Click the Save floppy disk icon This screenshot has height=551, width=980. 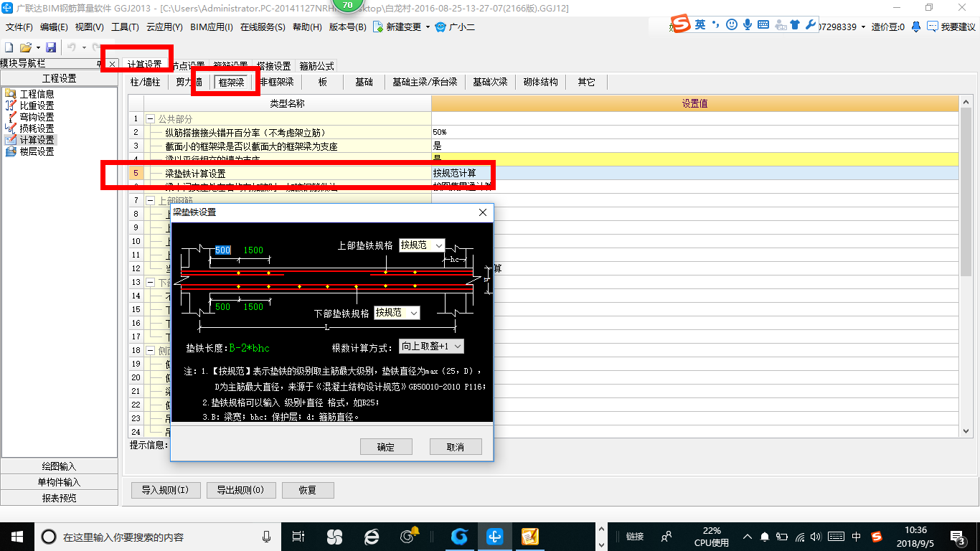[x=51, y=47]
